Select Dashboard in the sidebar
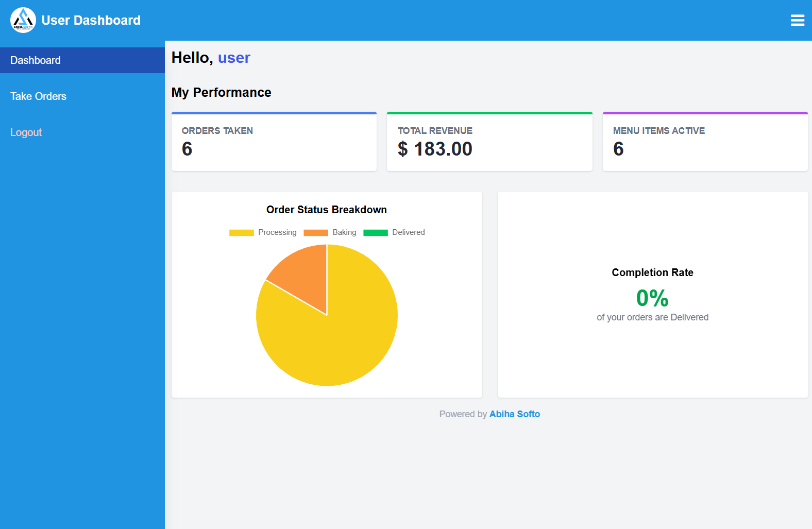This screenshot has width=812, height=529. click(82, 60)
